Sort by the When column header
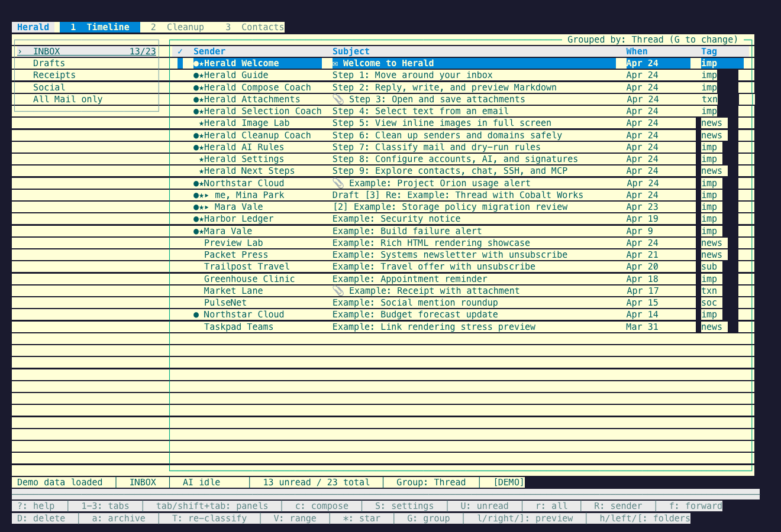Viewport: 781px width, 532px height. point(637,51)
